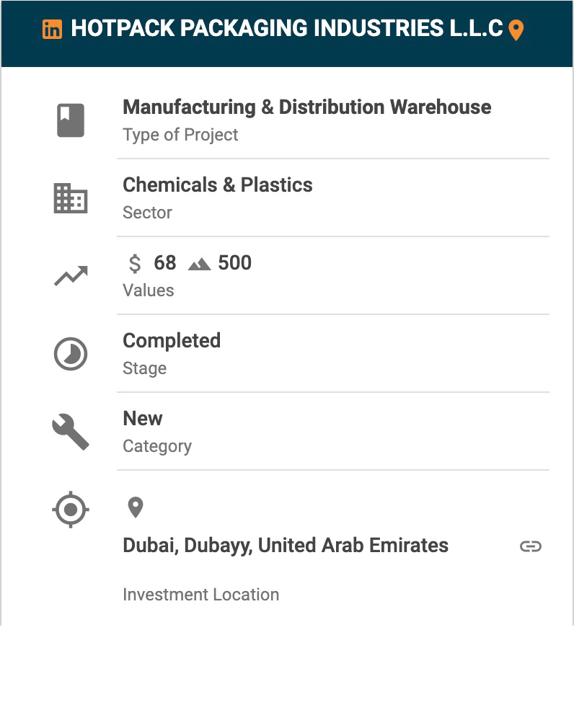Click the Chemicals & Plastics sector label
Image resolution: width=574 pixels, height=728 pixels.
[x=217, y=185]
